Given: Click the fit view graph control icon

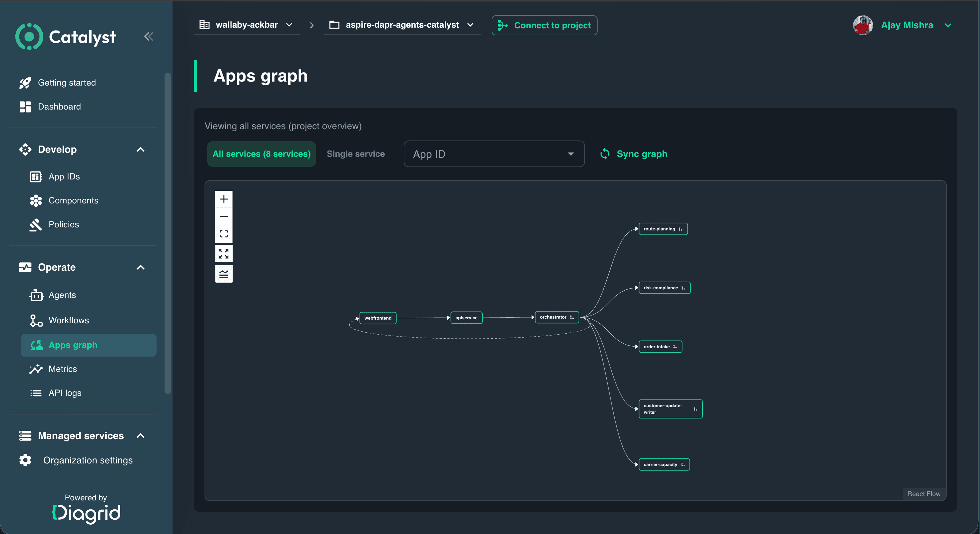Looking at the screenshot, I should (224, 233).
